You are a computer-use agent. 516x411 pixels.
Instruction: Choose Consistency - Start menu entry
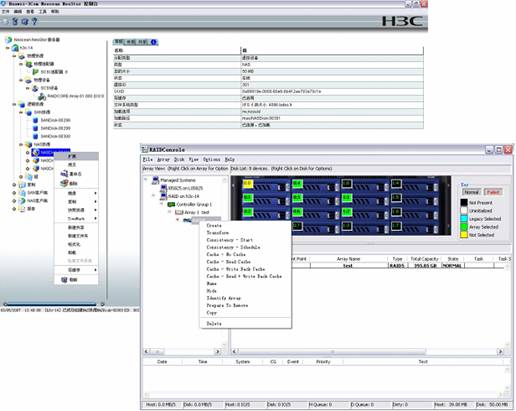[x=245, y=240]
